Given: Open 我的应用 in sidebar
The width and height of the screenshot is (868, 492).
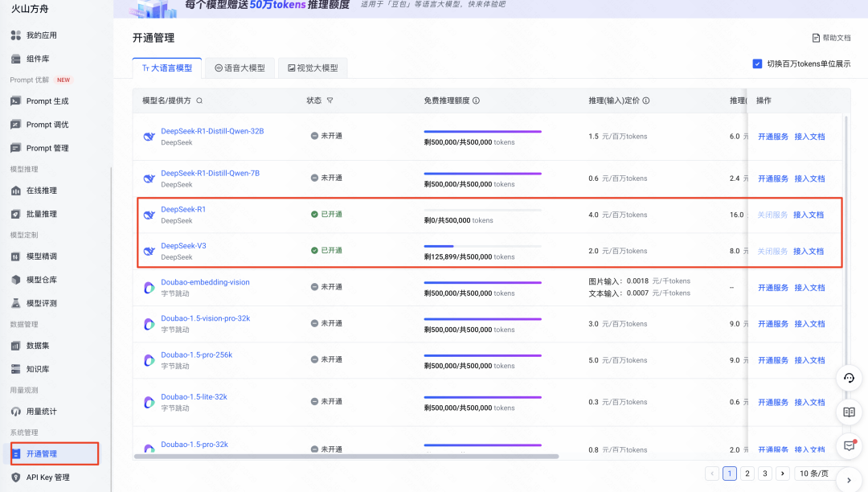Looking at the screenshot, I should coord(33,35).
